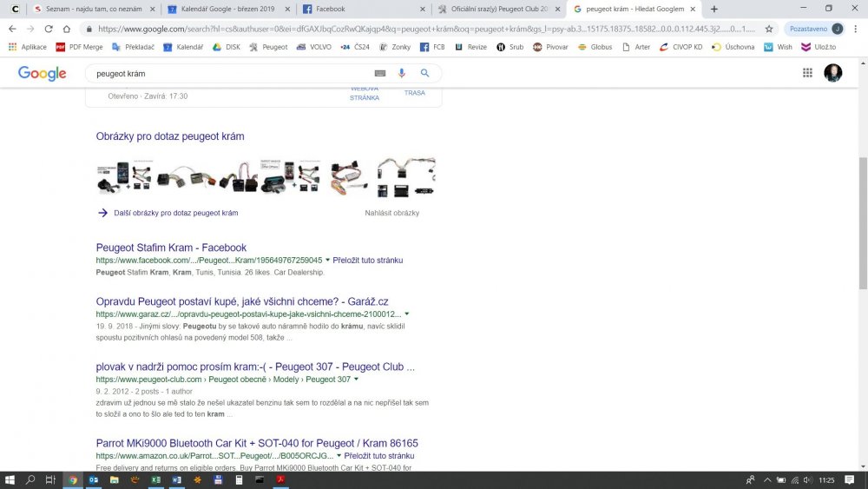This screenshot has height=489, width=868.
Task: Open the last image thumbnail of wiring harness
Action: (x=405, y=176)
